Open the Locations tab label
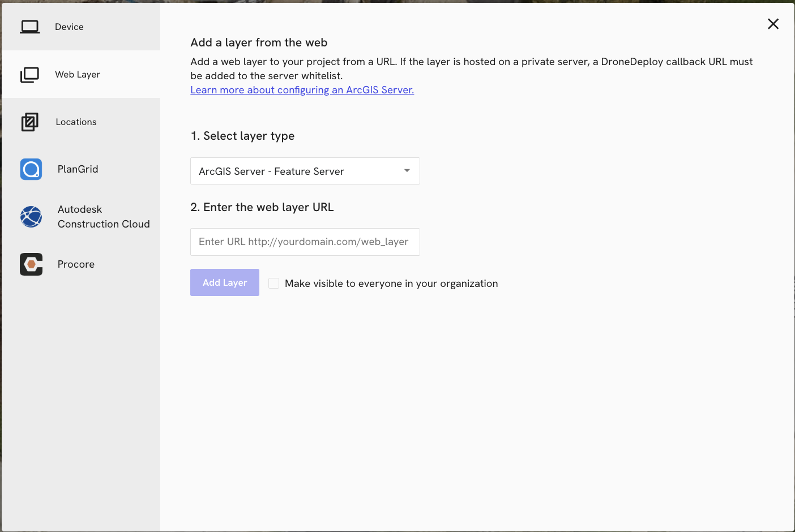This screenshot has width=795, height=532. tap(76, 122)
